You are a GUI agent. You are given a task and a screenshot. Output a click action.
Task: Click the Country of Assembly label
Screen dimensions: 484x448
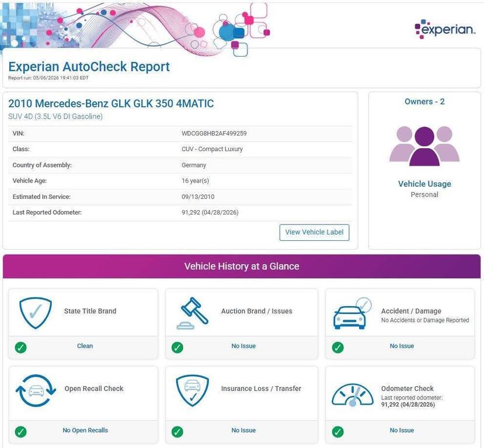pos(42,165)
